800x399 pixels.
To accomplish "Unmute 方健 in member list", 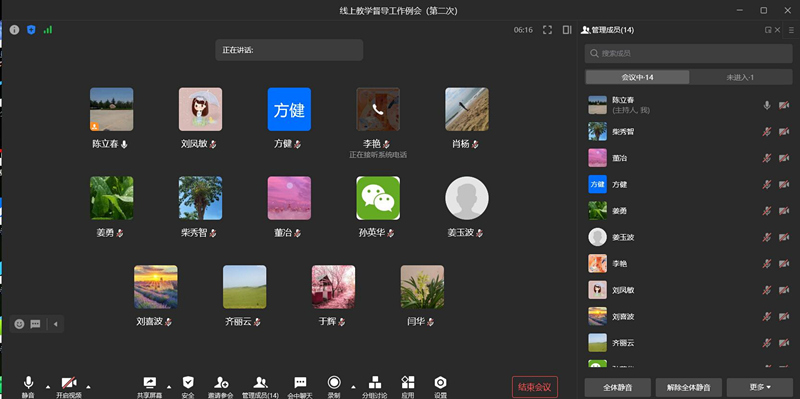I will [766, 184].
